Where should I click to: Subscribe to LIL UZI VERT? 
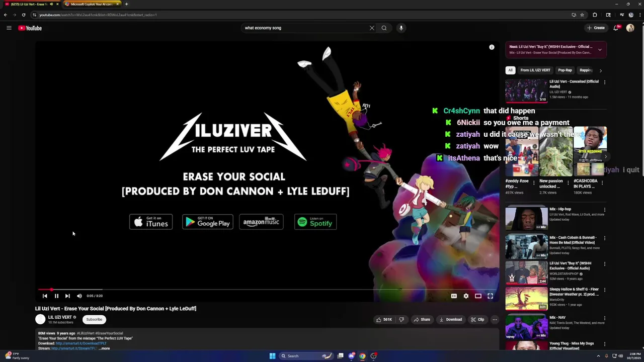pyautogui.click(x=94, y=319)
